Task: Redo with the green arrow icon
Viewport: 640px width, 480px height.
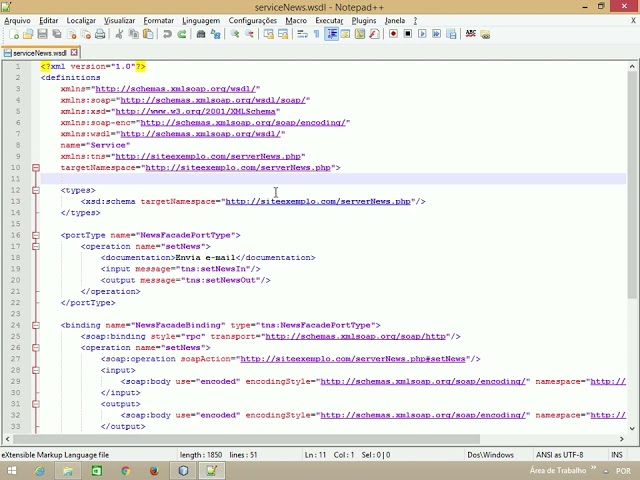Action: pos(182,34)
